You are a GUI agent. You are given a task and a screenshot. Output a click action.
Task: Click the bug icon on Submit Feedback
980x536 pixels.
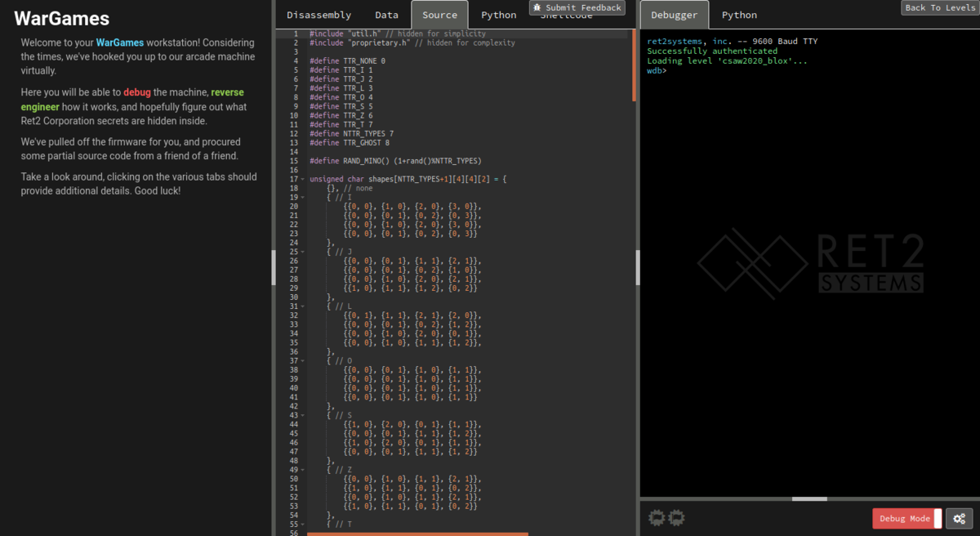pyautogui.click(x=537, y=7)
